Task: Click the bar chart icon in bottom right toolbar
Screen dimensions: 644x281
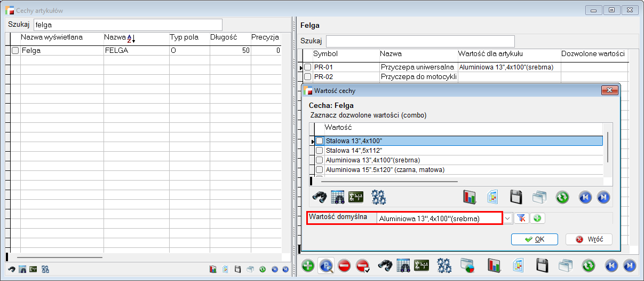Action: (x=496, y=266)
